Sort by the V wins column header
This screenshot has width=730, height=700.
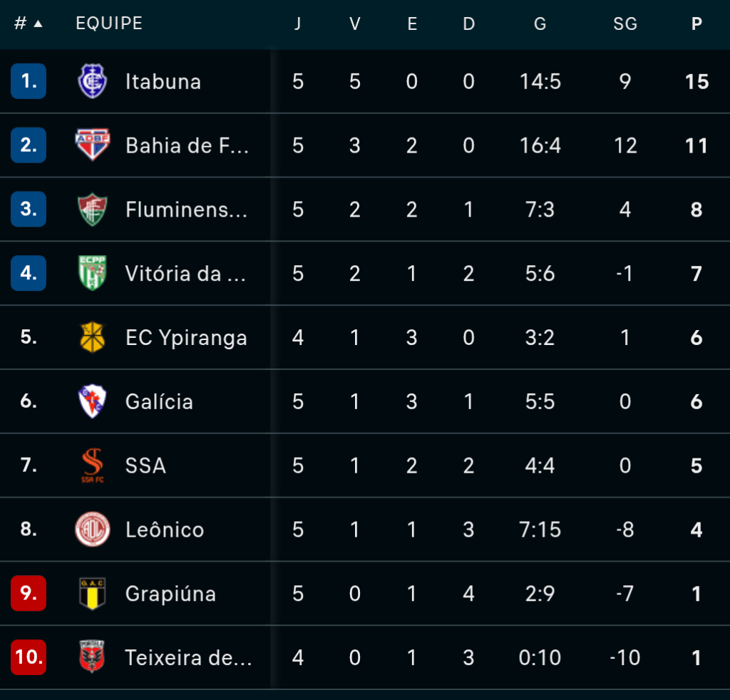click(355, 24)
